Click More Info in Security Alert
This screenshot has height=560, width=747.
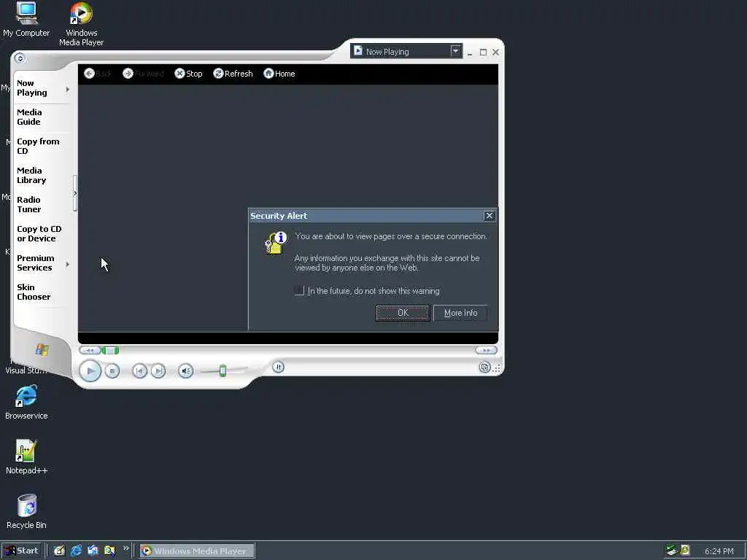(460, 313)
